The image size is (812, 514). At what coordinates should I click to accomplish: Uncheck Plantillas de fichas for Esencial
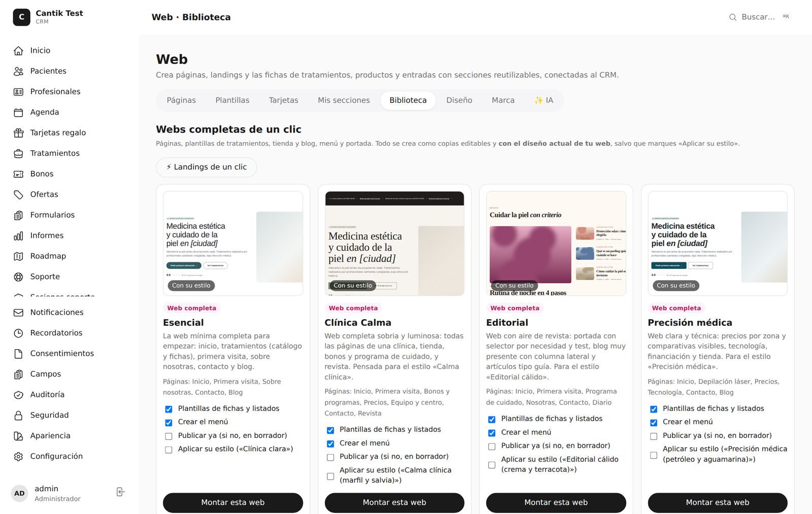[x=168, y=409]
